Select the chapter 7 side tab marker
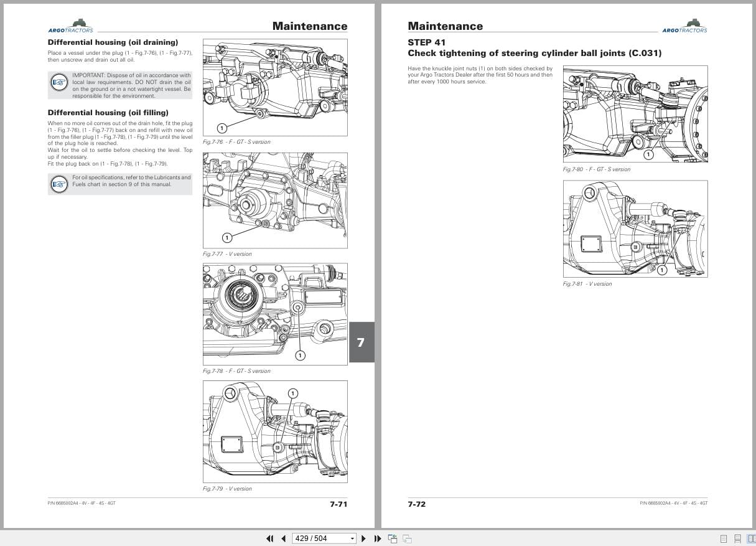 pos(362,341)
